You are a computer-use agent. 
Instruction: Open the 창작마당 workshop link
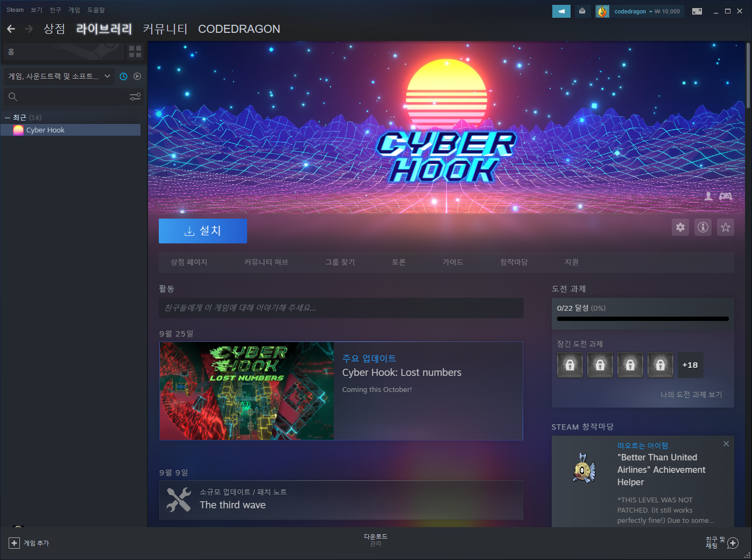[x=514, y=262]
